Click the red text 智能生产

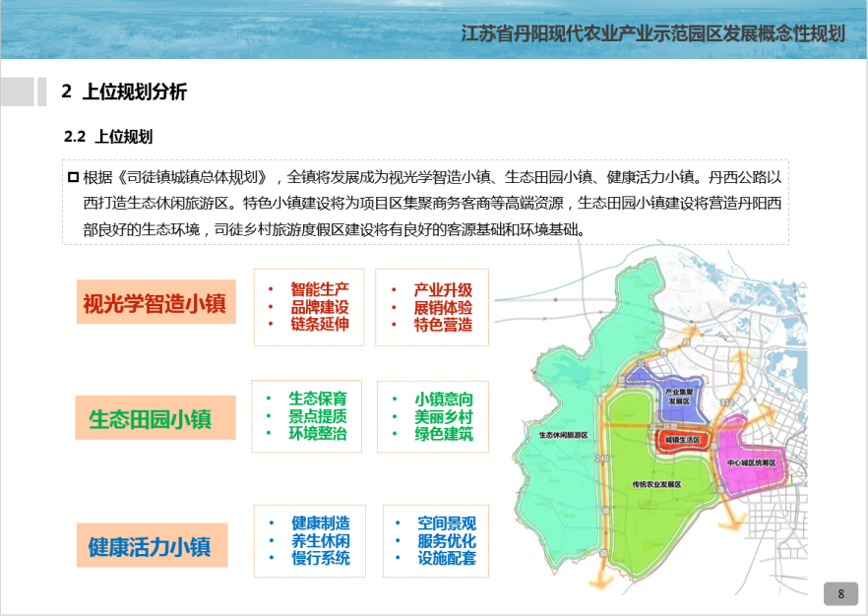pyautogui.click(x=320, y=289)
